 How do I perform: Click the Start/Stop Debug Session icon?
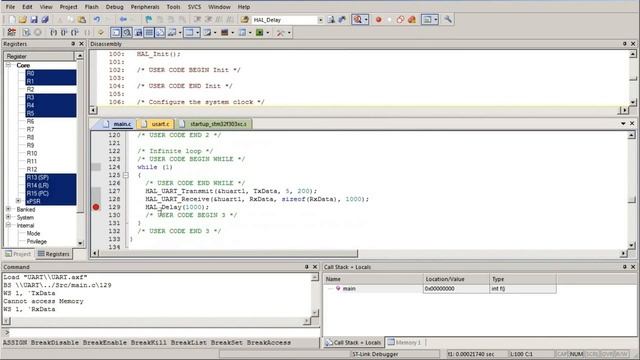(358, 20)
